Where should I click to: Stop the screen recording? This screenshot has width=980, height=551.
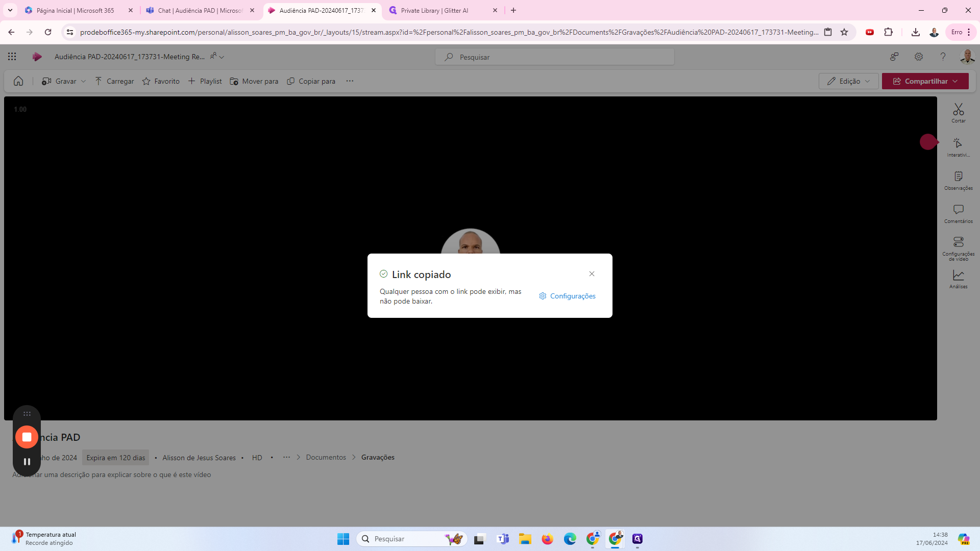(27, 437)
